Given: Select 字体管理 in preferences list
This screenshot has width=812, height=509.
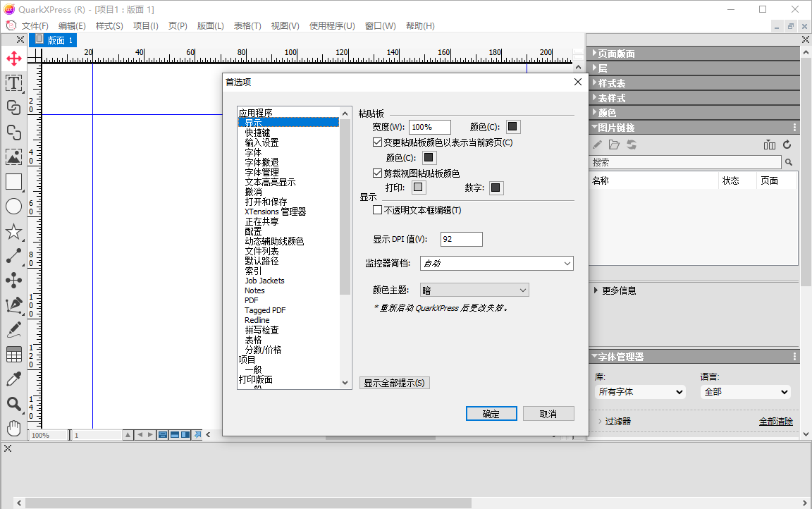Looking at the screenshot, I should point(262,173).
